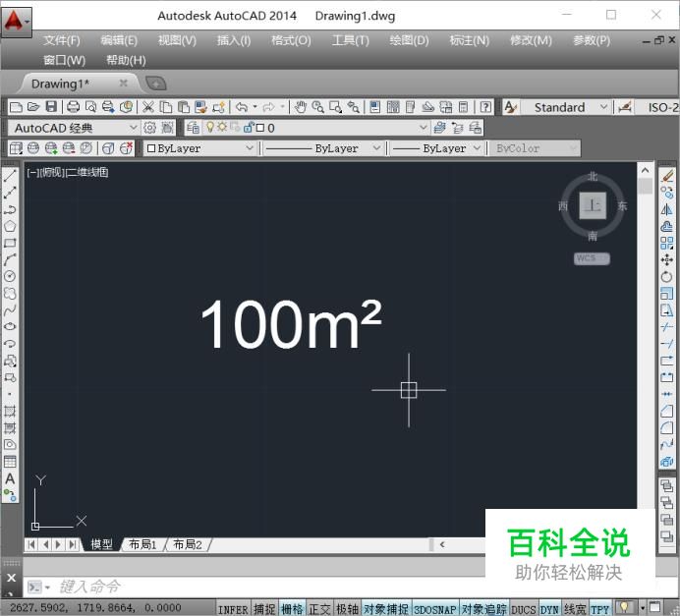
Task: Select the Move tool
Action: pyautogui.click(x=667, y=259)
